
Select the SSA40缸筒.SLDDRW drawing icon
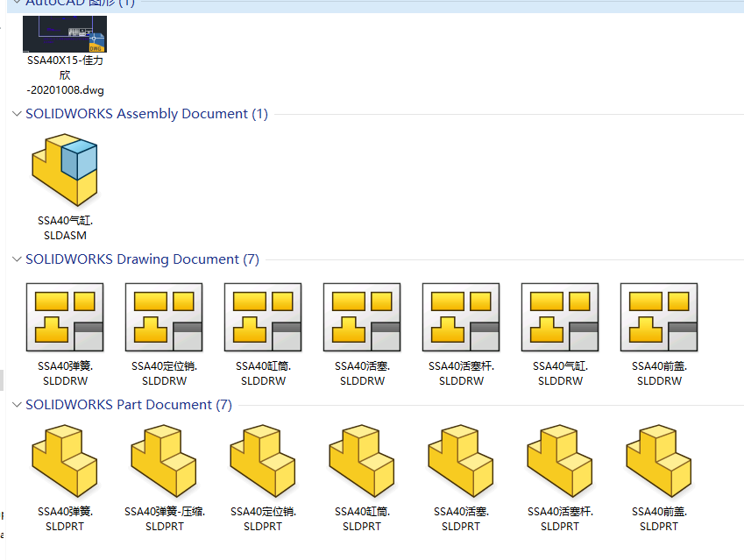click(263, 317)
